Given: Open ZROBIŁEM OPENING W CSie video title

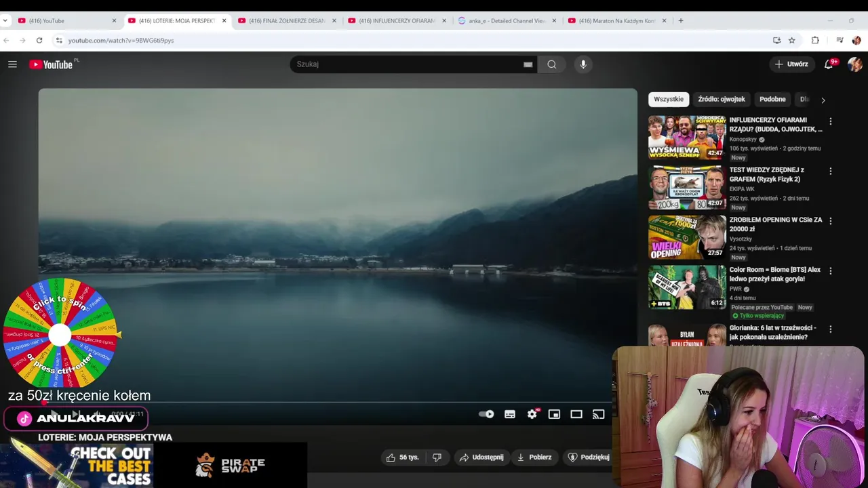Looking at the screenshot, I should (776, 224).
